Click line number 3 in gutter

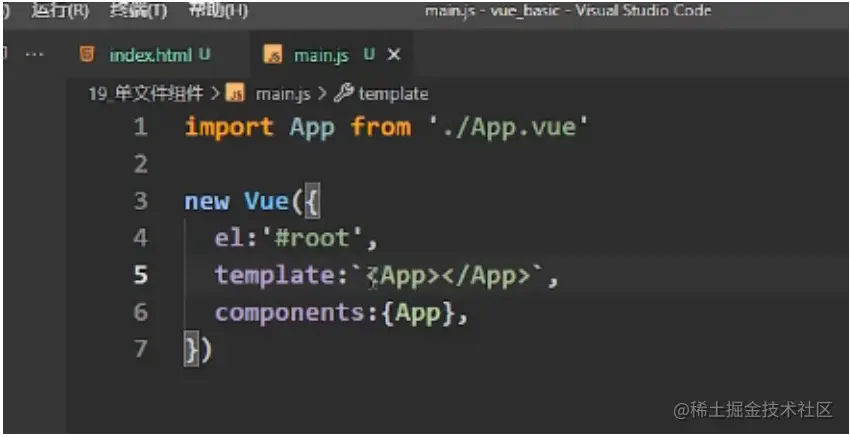tap(140, 202)
